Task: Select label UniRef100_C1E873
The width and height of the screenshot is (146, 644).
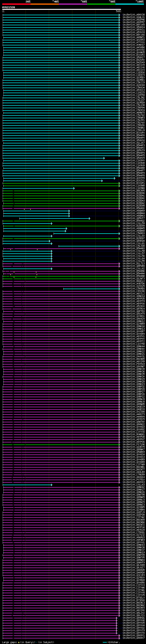Action: (x=133, y=75)
